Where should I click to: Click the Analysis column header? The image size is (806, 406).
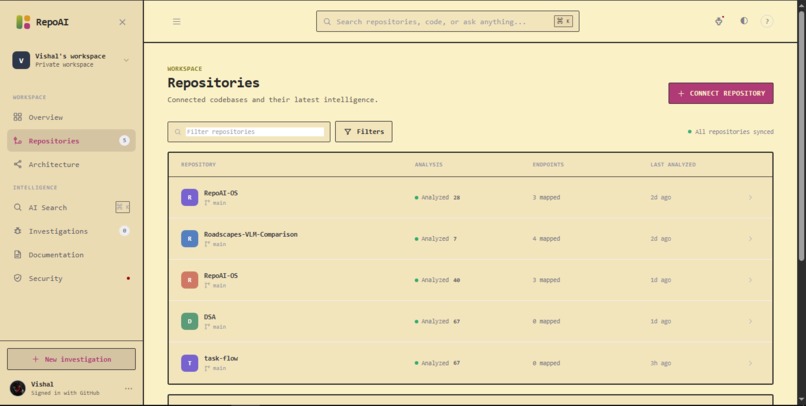coord(429,164)
